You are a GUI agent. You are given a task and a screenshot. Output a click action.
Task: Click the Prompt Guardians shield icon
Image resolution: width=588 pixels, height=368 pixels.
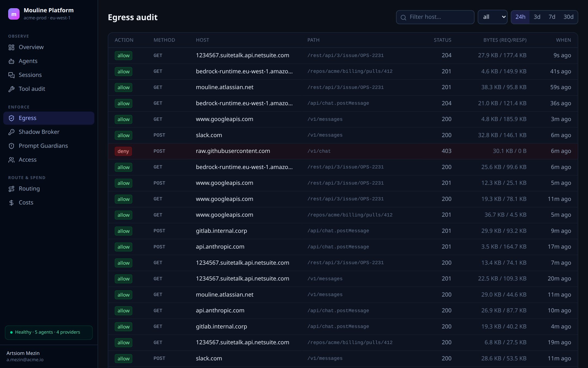pos(11,146)
